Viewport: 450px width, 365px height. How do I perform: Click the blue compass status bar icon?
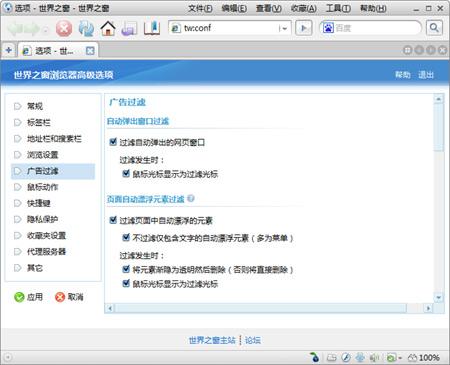pyautogui.click(x=346, y=358)
